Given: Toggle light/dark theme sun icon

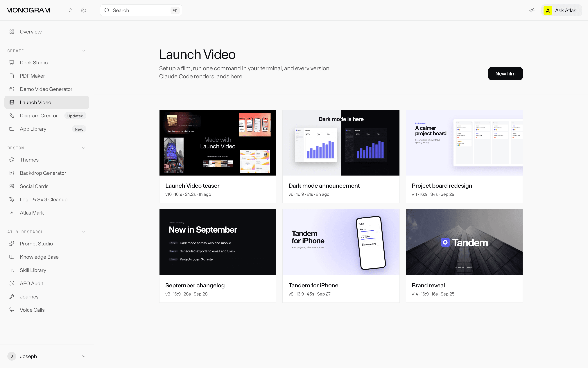Looking at the screenshot, I should point(532,10).
